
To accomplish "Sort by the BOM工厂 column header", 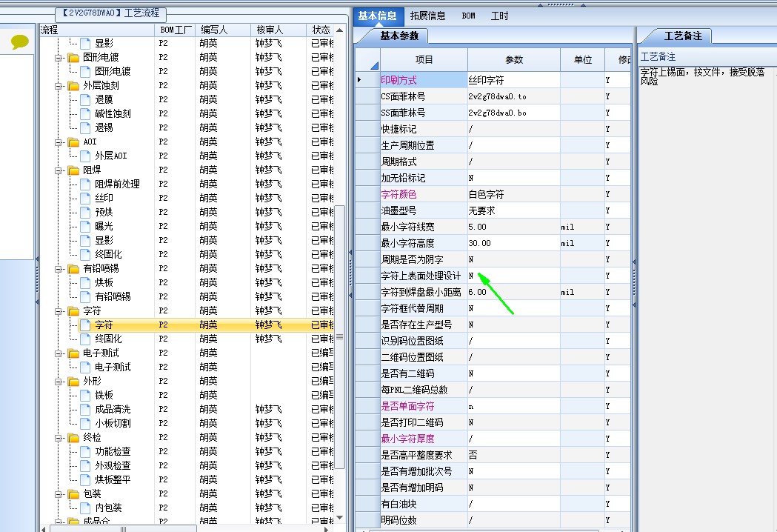I will point(176,30).
